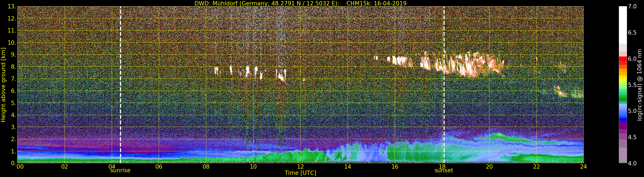Select the height-axis tick label '1.'
This screenshot has height=177, width=644.
13,151
